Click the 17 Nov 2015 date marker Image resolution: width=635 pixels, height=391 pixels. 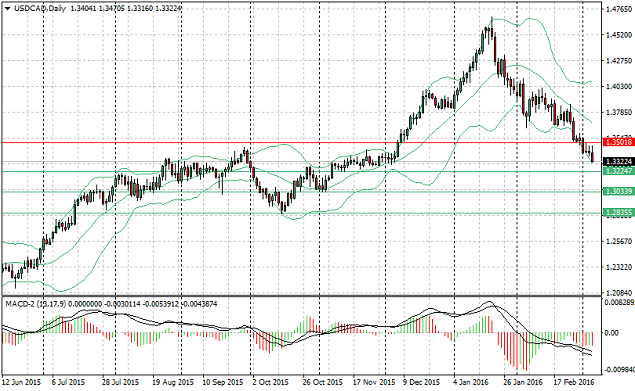tap(373, 382)
